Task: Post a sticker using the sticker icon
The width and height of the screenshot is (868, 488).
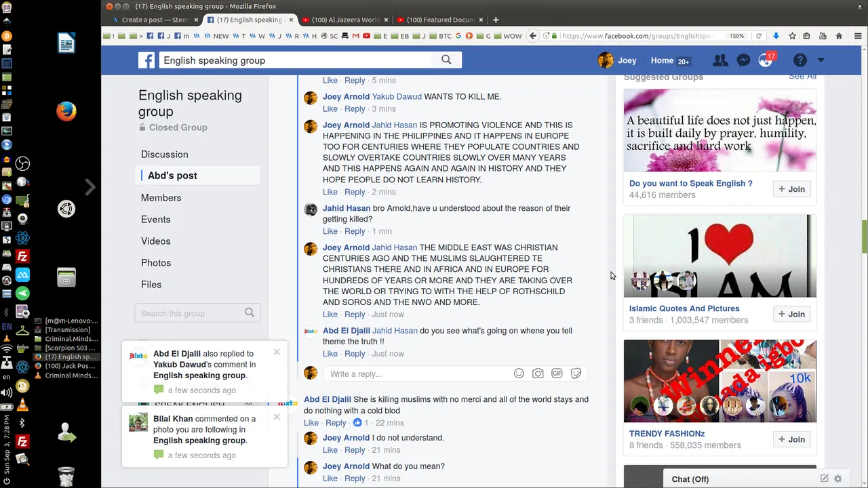Action: pos(576,373)
